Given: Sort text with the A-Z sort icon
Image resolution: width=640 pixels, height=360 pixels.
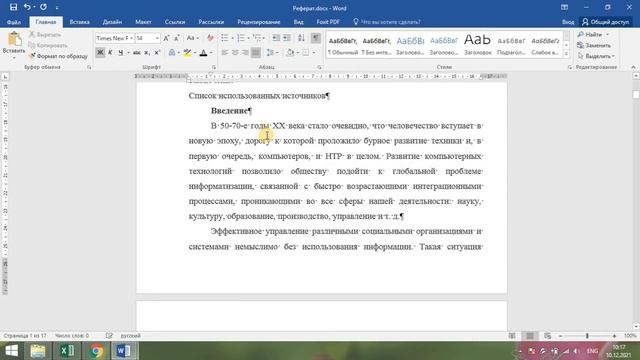Looking at the screenshot, I should coord(301,38).
